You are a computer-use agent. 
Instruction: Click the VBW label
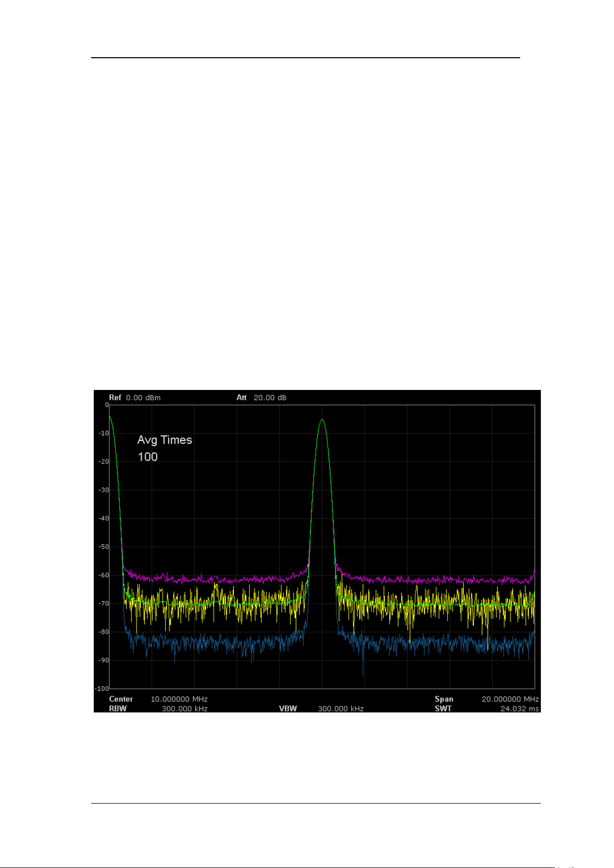coord(288,709)
